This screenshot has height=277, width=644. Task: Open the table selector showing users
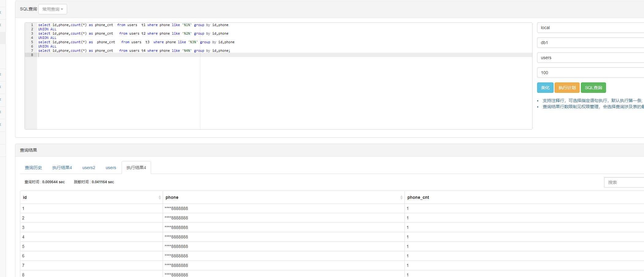click(590, 58)
